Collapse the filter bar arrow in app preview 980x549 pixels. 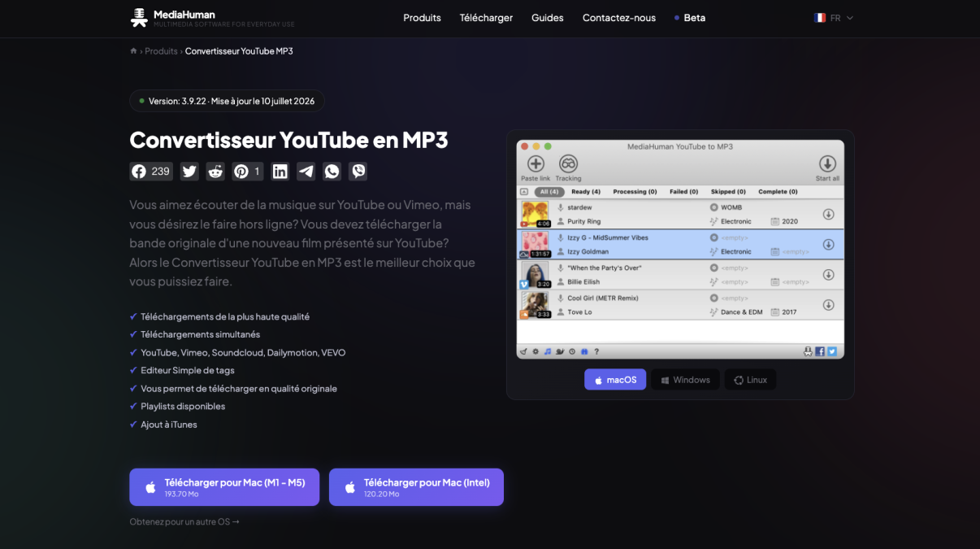point(524,192)
